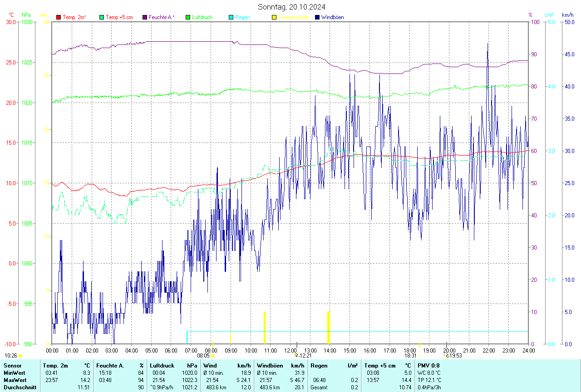Click the Windböen column header in table
Screen dimensions: 581x392
coord(270,366)
